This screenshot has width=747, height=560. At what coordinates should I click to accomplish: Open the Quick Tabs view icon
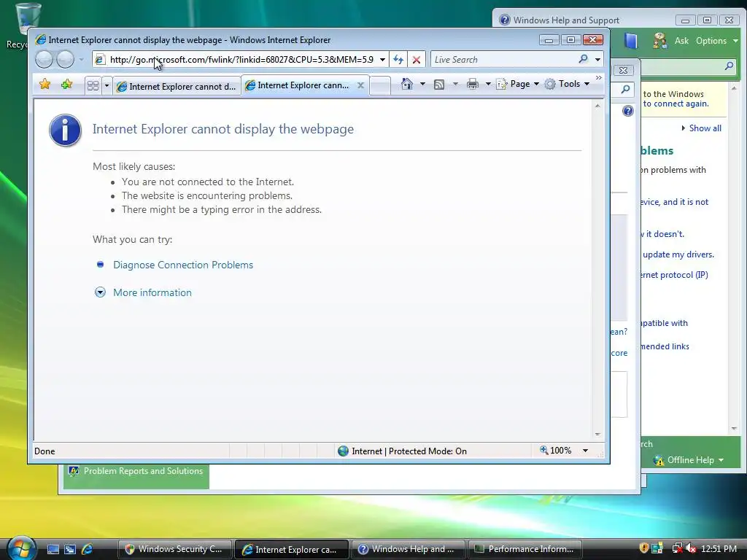[x=93, y=86]
